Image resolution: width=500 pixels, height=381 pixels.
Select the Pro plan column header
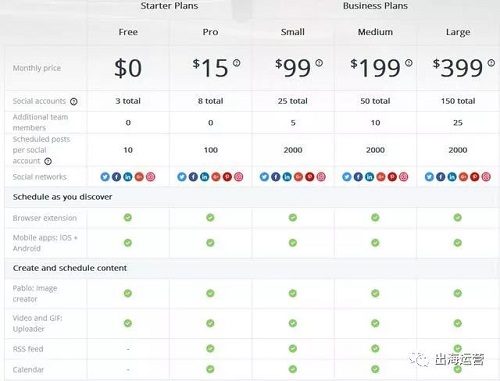[210, 32]
